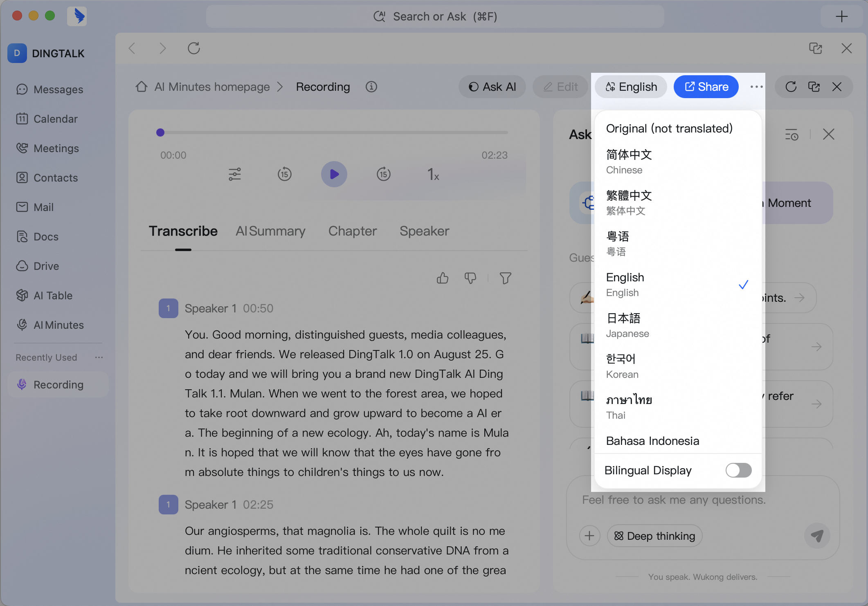The height and width of the screenshot is (606, 868).
Task: Show recording info via the info icon
Action: [371, 87]
